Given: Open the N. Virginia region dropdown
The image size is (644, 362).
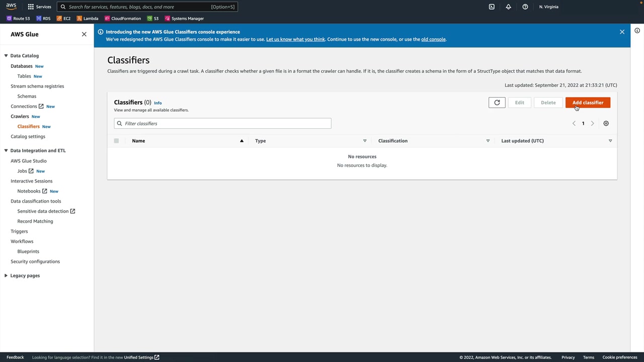Looking at the screenshot, I should point(549,7).
